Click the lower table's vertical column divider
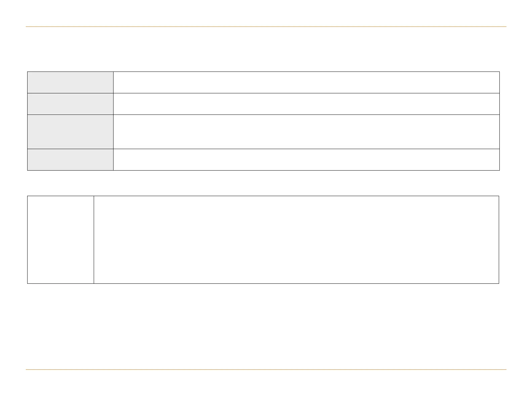532x411 pixels. coord(94,240)
